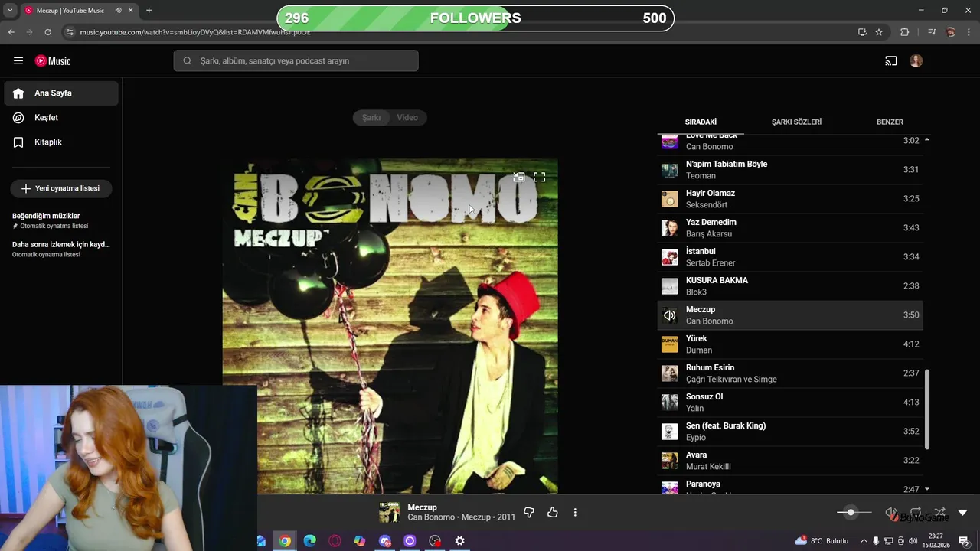
Task: Open more options in player bar
Action: click(x=575, y=512)
